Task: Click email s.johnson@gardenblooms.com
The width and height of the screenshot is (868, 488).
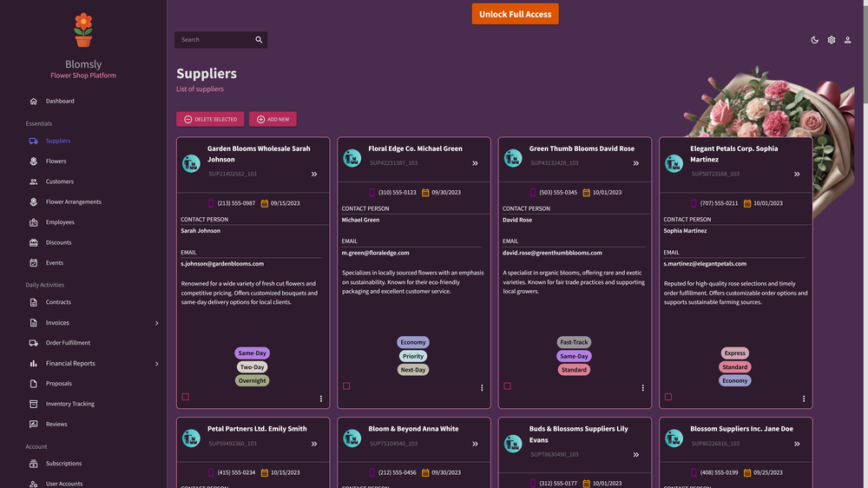Action: point(222,264)
